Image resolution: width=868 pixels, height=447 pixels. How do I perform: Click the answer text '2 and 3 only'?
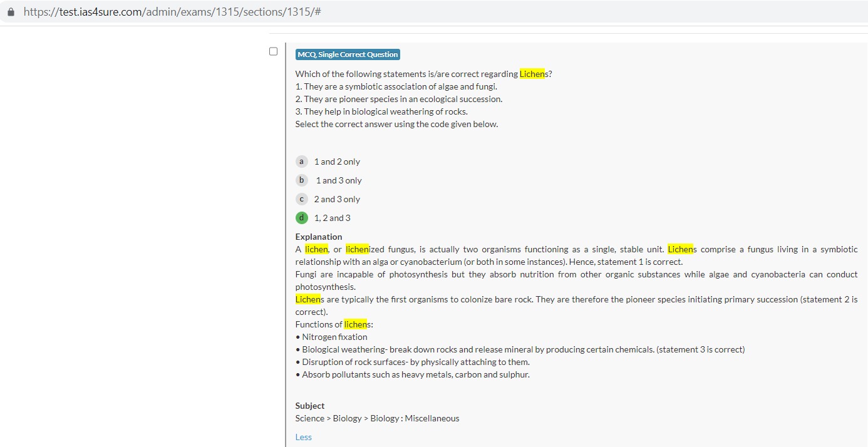(x=337, y=199)
